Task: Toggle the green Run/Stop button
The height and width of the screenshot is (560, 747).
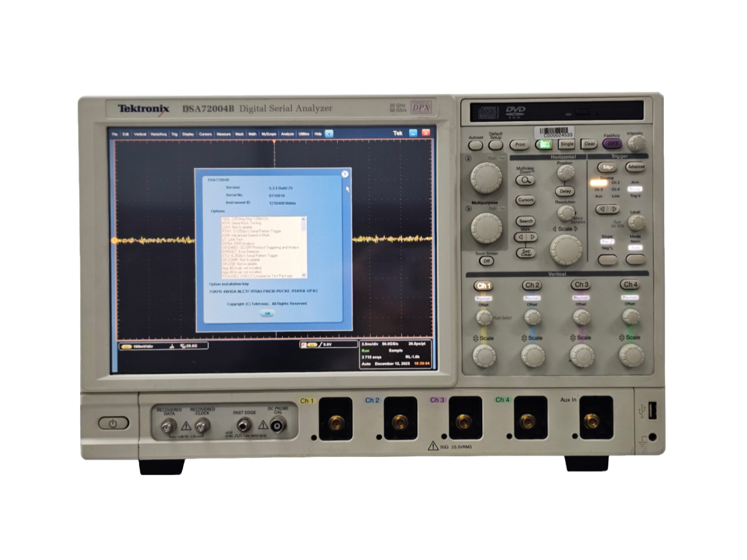Action: click(544, 145)
